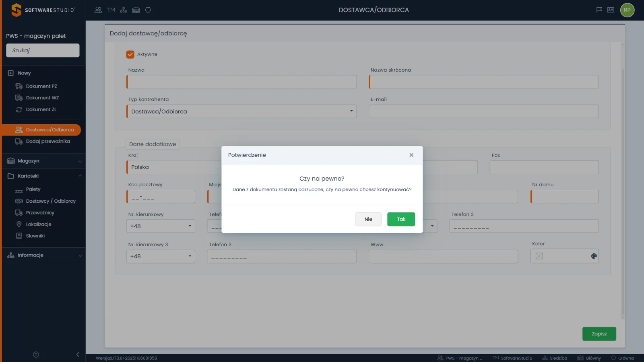Click the flag icon in header
The image size is (644, 362).
pyautogui.click(x=599, y=10)
